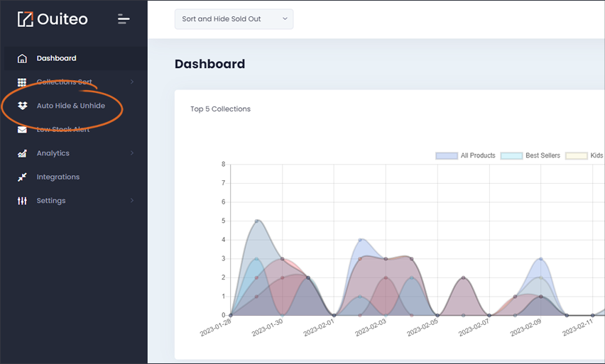Click the Auto Hide & Unhide box icon
The height and width of the screenshot is (364, 605).
[23, 106]
